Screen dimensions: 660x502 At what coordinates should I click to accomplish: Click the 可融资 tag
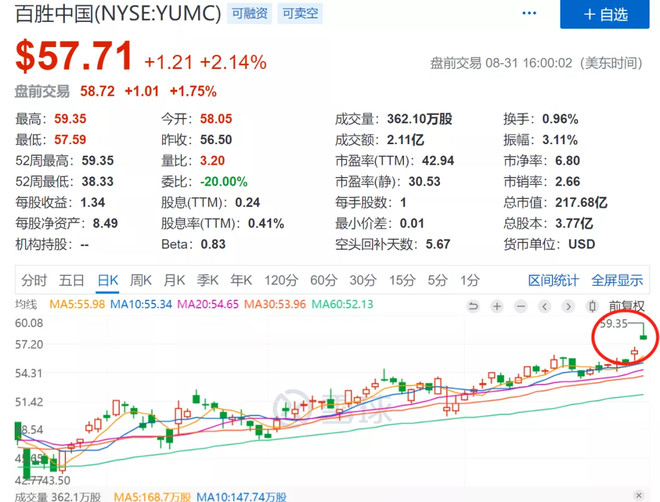tap(250, 13)
